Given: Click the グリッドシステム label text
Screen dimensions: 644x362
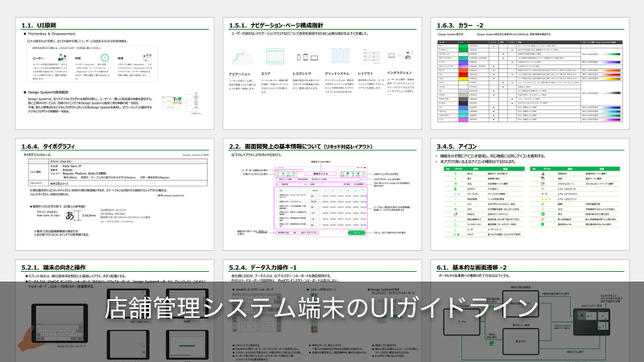Looking at the screenshot, I should point(337,73).
